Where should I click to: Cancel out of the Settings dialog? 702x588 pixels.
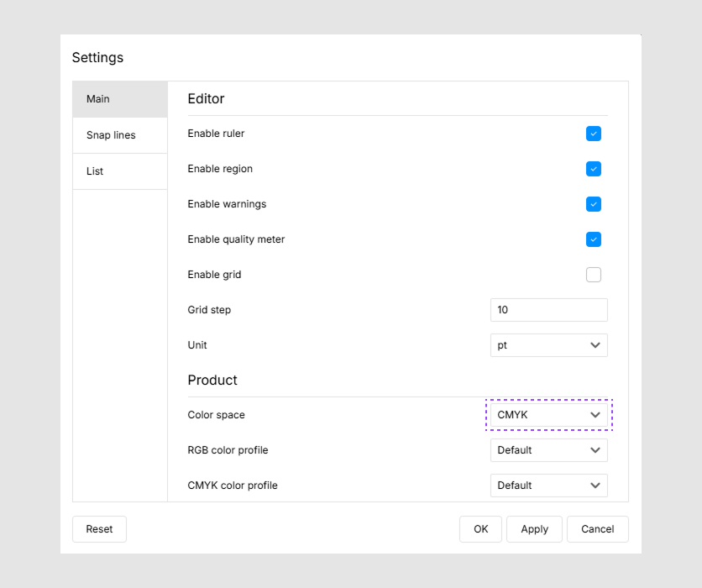coord(597,529)
